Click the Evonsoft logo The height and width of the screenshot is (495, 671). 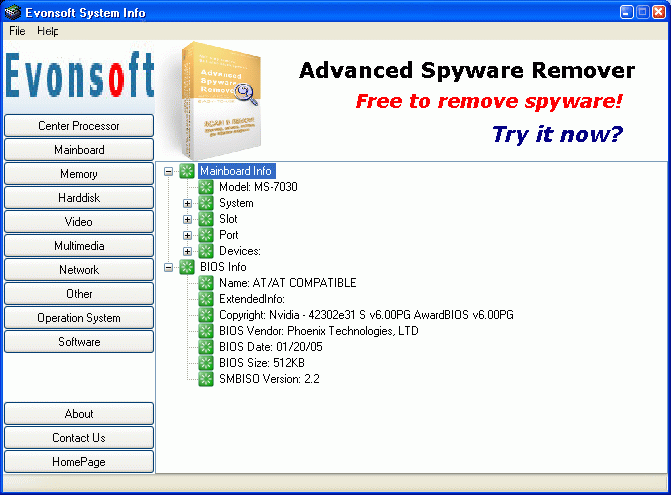[x=80, y=75]
